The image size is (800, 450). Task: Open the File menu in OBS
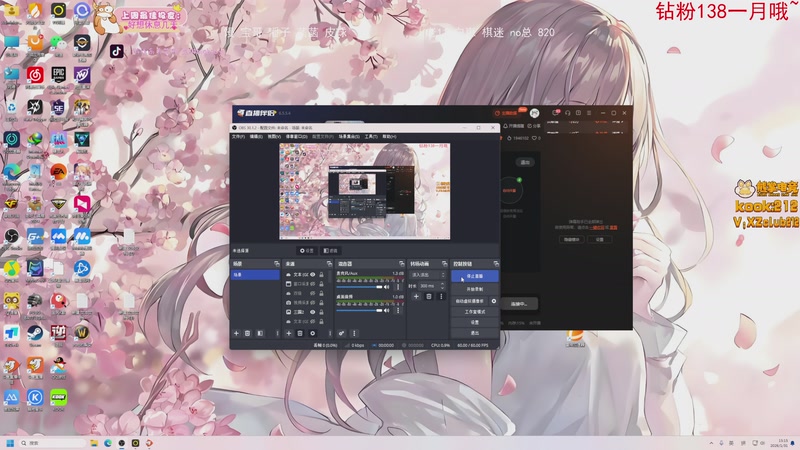238,137
